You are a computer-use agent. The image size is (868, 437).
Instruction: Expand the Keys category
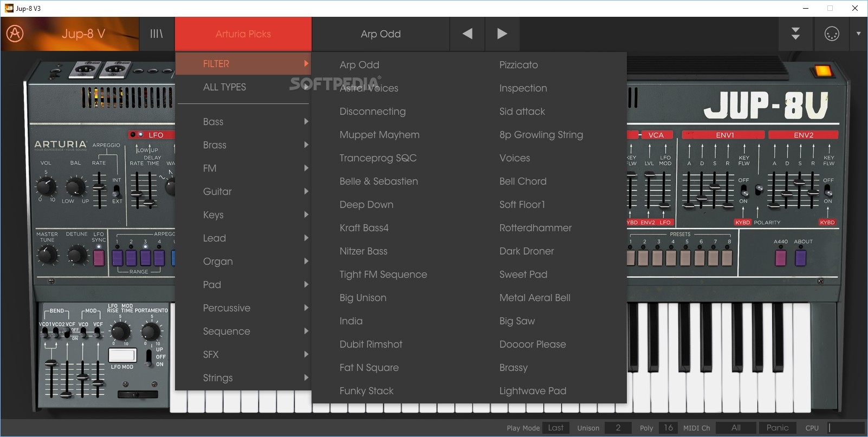point(243,214)
